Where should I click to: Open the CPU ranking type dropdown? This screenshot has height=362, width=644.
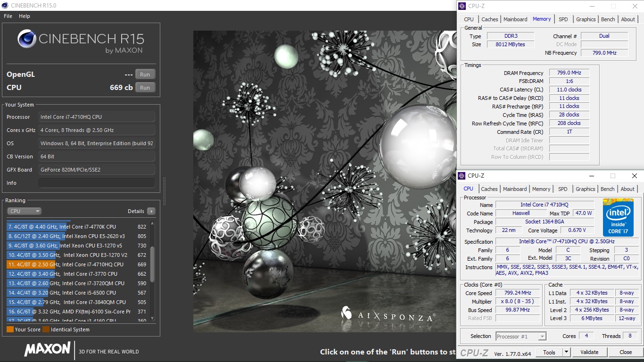25,211
